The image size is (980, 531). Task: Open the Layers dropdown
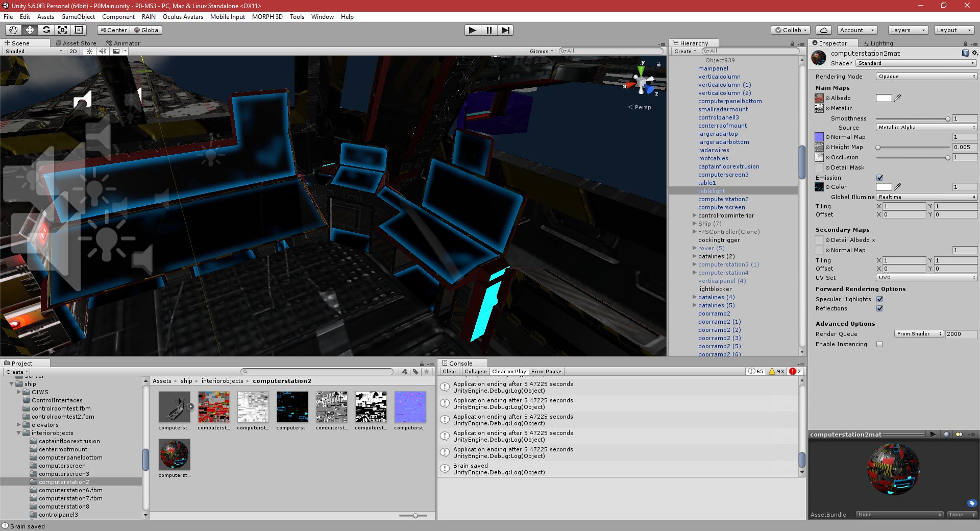point(908,30)
